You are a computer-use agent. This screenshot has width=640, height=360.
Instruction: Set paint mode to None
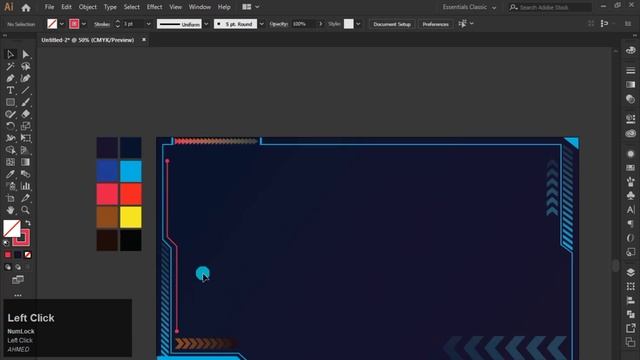pos(28,255)
